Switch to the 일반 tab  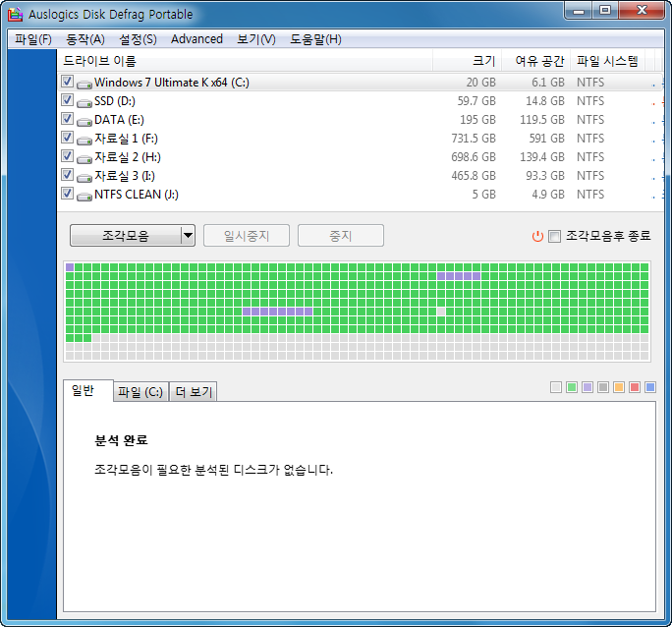[x=88, y=390]
